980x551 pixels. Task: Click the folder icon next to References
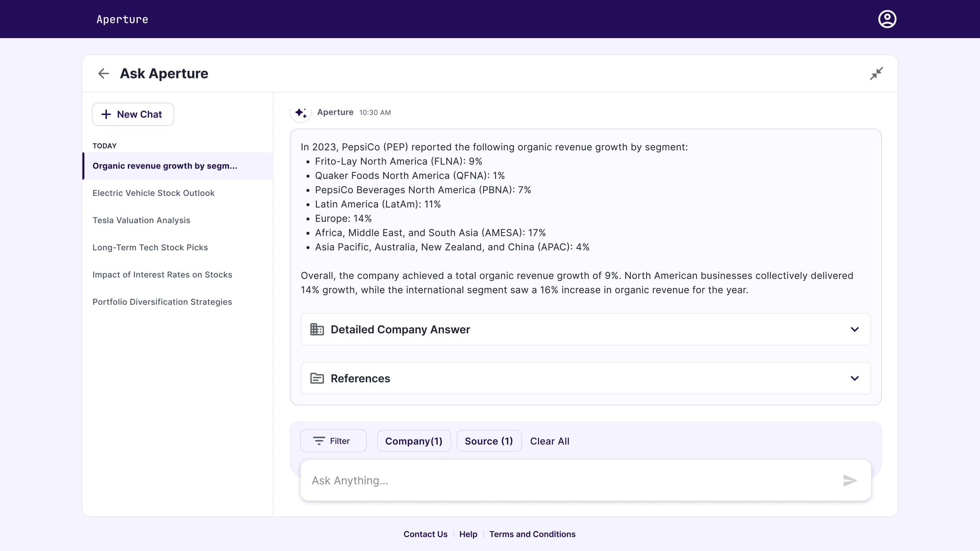coord(317,378)
